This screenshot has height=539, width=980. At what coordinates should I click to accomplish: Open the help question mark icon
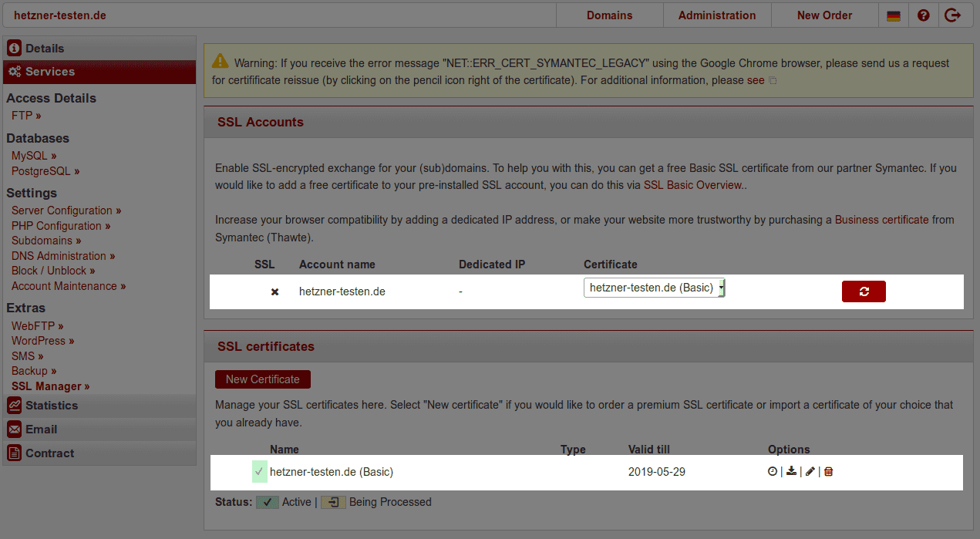923,15
